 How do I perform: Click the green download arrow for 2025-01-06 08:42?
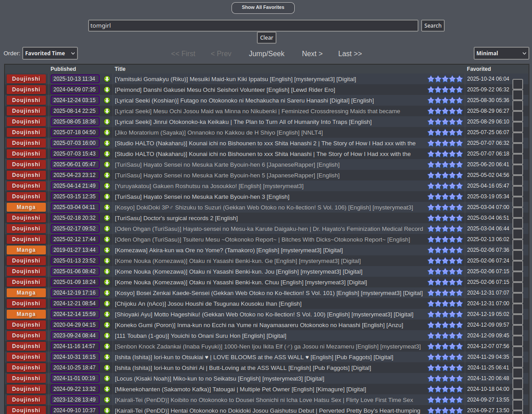coord(107,272)
